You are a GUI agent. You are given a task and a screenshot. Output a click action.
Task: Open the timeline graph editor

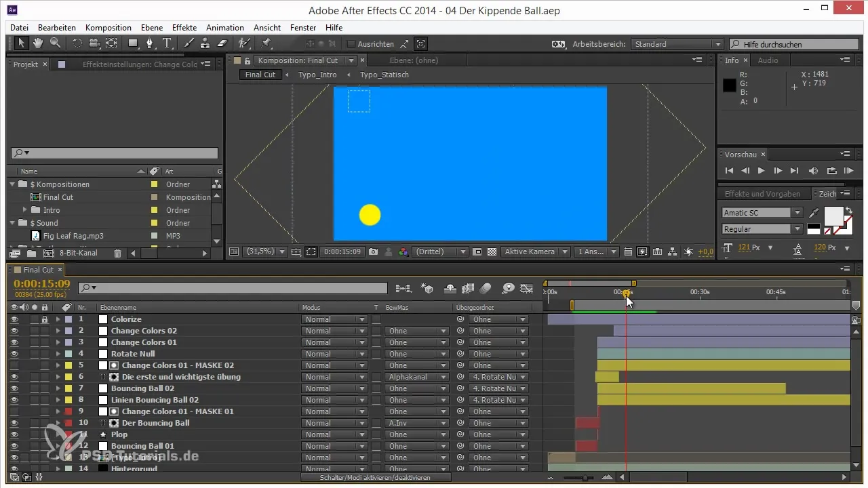(x=526, y=288)
